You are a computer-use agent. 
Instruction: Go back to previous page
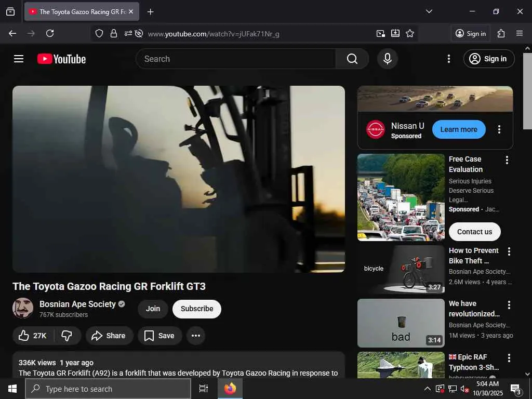point(12,33)
